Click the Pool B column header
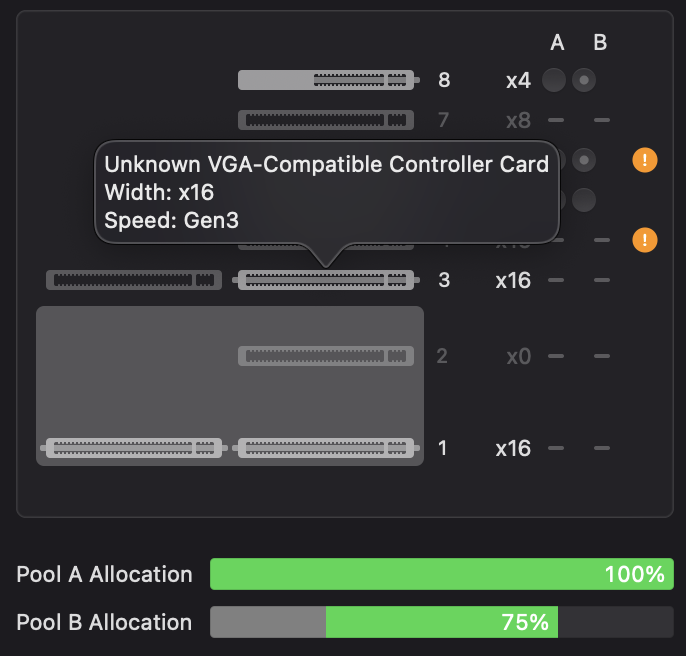This screenshot has width=686, height=656. [600, 42]
